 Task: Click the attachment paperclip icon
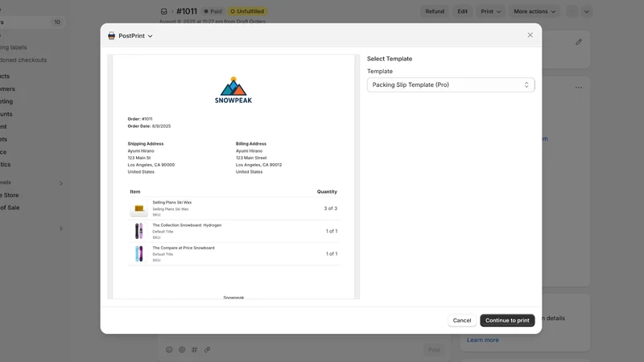click(x=207, y=350)
